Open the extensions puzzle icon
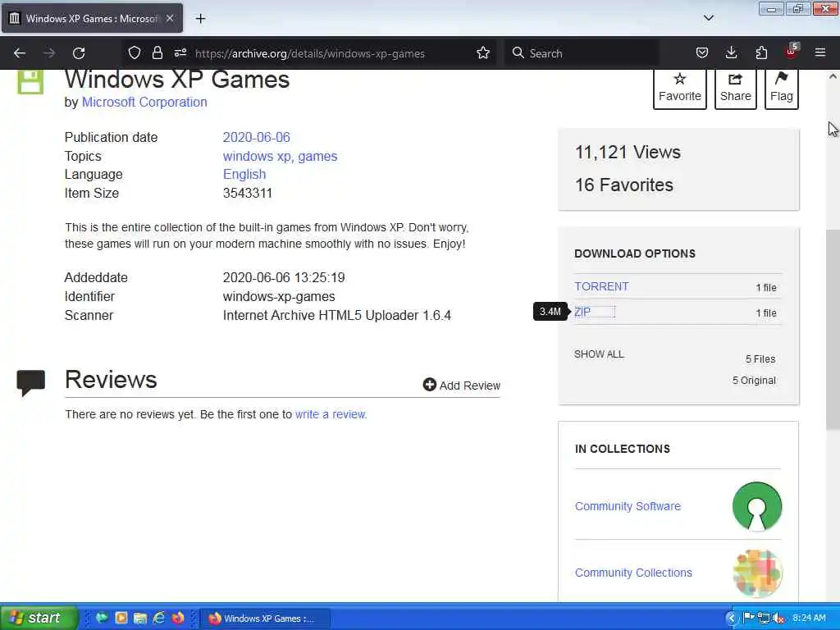 [761, 52]
